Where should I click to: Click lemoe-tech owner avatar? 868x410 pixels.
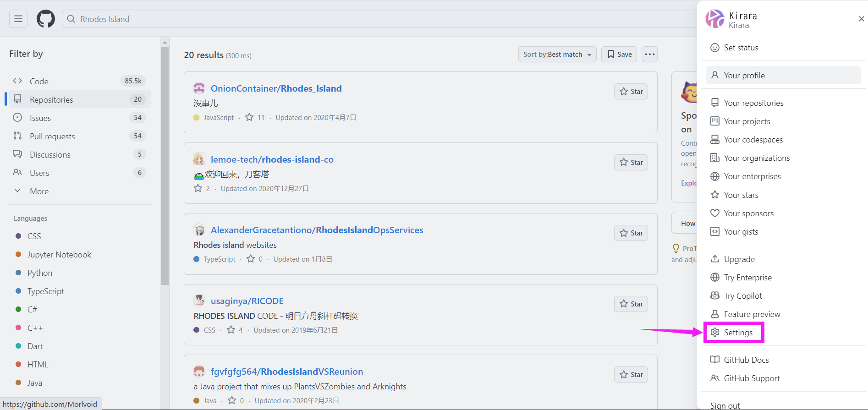(x=199, y=159)
